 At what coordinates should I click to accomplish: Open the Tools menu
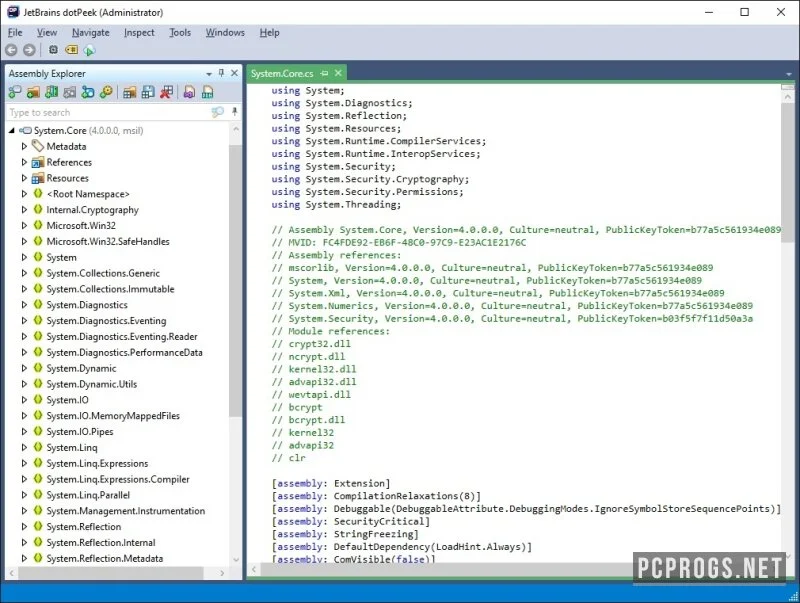tap(180, 33)
